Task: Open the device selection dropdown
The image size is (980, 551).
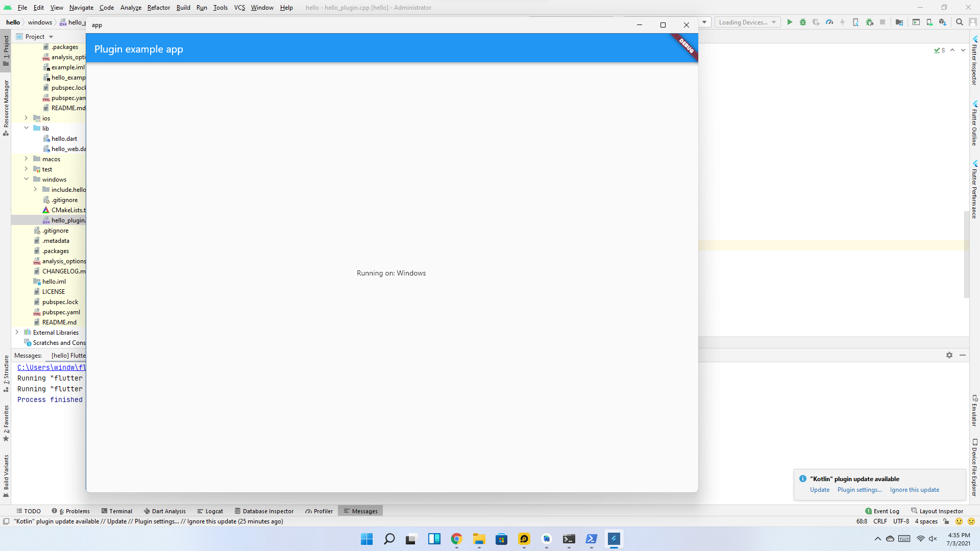Action: click(747, 22)
